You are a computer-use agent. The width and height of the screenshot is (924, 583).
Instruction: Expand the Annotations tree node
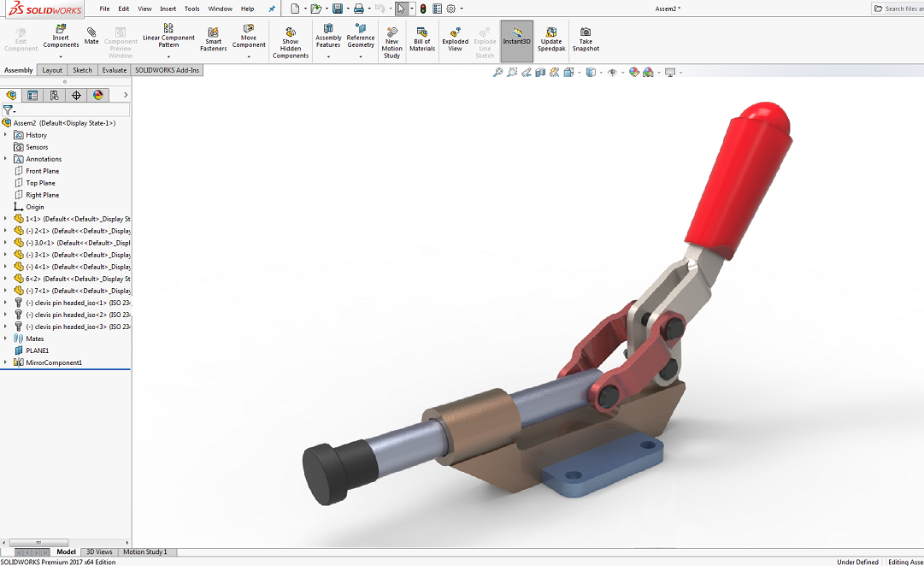(5, 158)
